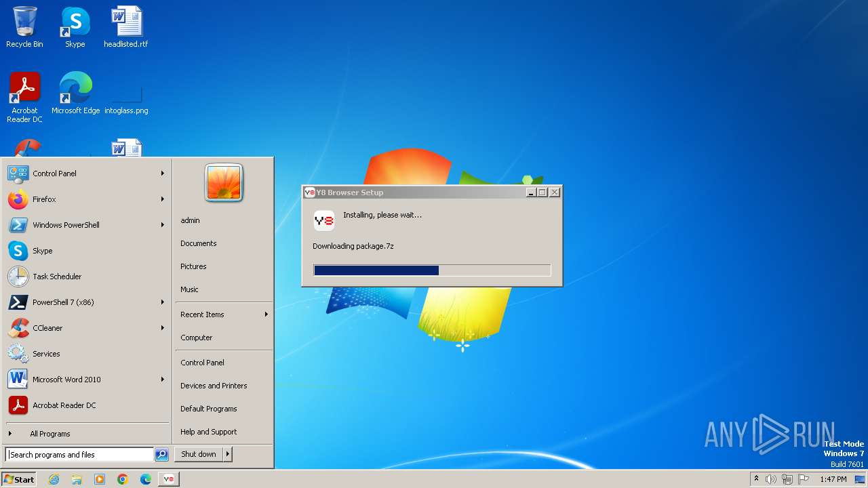Image resolution: width=868 pixels, height=488 pixels.
Task: Click the Search programs and files field
Action: pos(79,455)
